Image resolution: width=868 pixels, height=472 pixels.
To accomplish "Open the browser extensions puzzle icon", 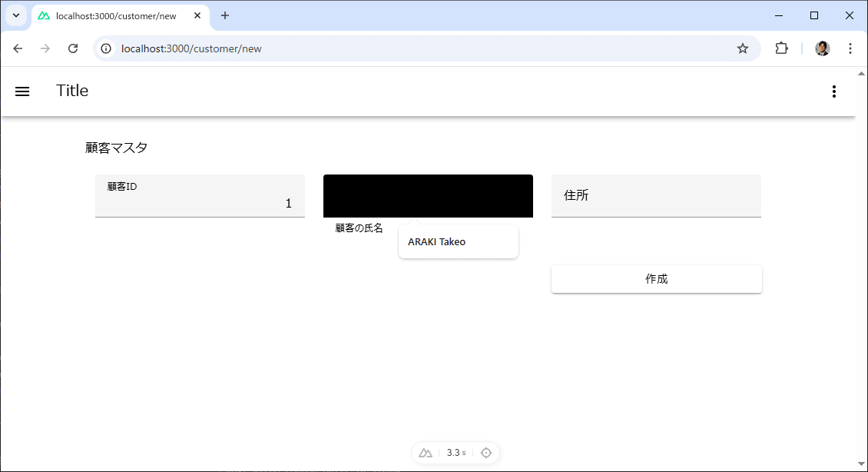I will click(781, 48).
